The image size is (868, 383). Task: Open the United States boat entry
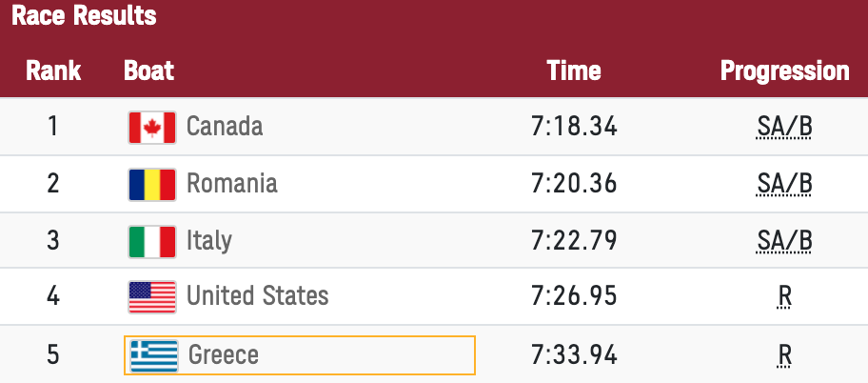click(257, 296)
